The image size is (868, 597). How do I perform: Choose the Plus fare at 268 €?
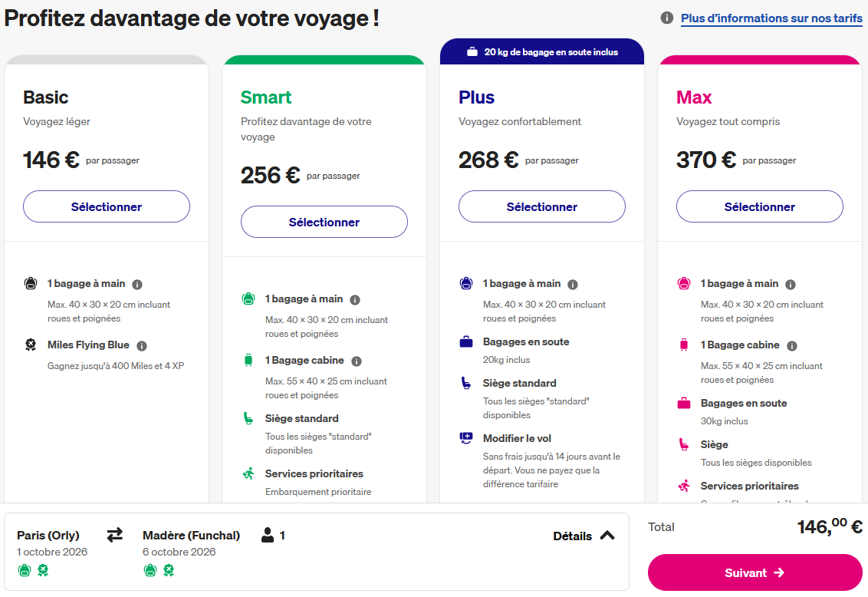click(x=542, y=206)
